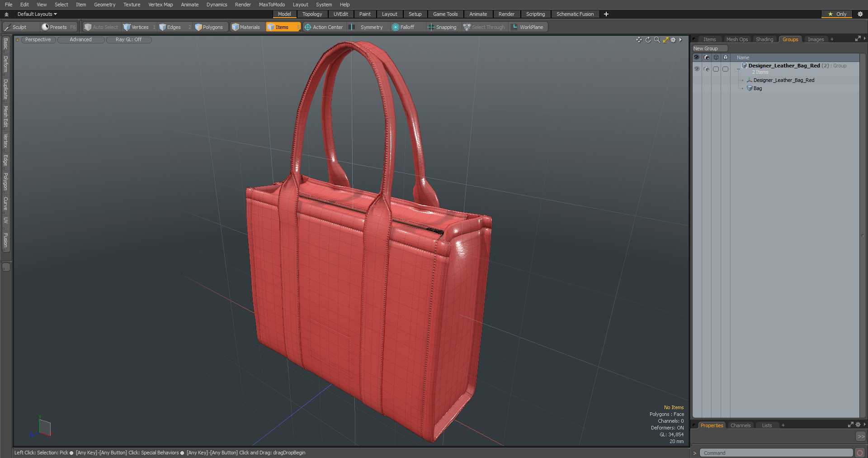
Task: Switch to the Topology layout tab
Action: tap(312, 14)
